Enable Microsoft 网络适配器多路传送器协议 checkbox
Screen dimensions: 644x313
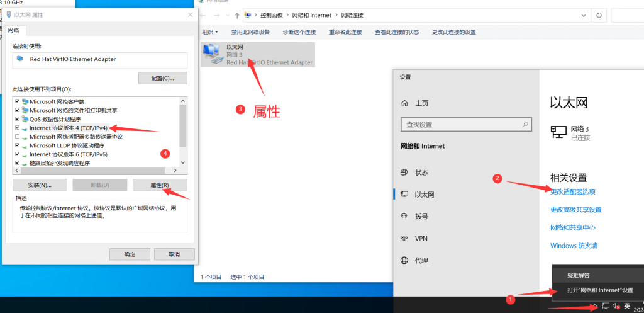point(17,137)
